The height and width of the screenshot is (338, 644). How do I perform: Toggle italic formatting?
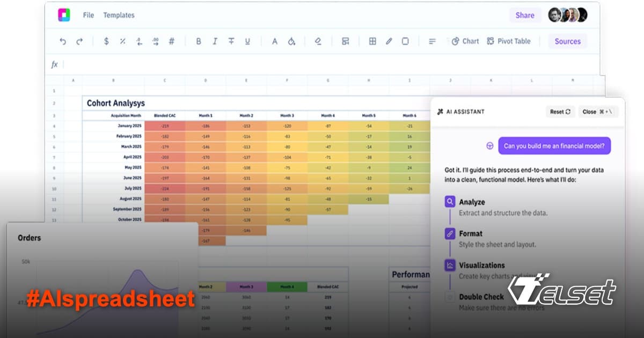[x=215, y=41]
